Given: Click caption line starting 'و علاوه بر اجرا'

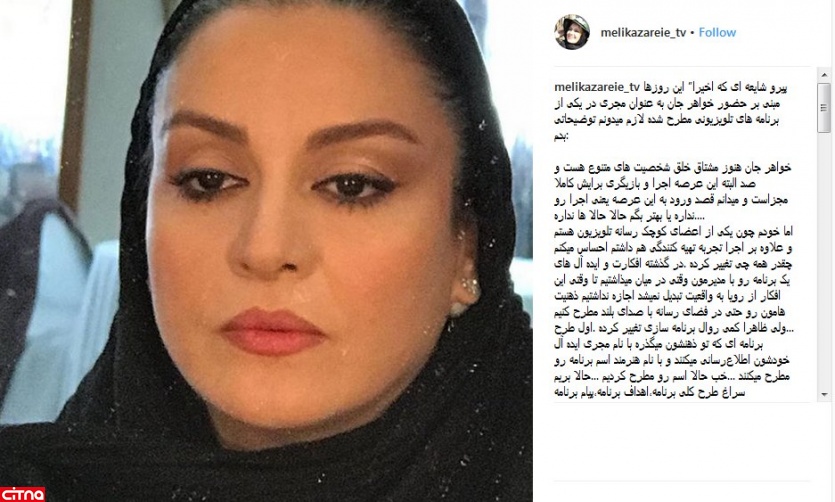Looking at the screenshot, I should 674,248.
